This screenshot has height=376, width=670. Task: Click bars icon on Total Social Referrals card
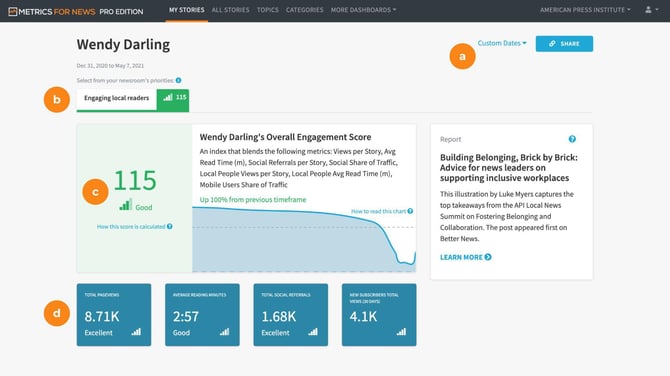click(x=313, y=332)
